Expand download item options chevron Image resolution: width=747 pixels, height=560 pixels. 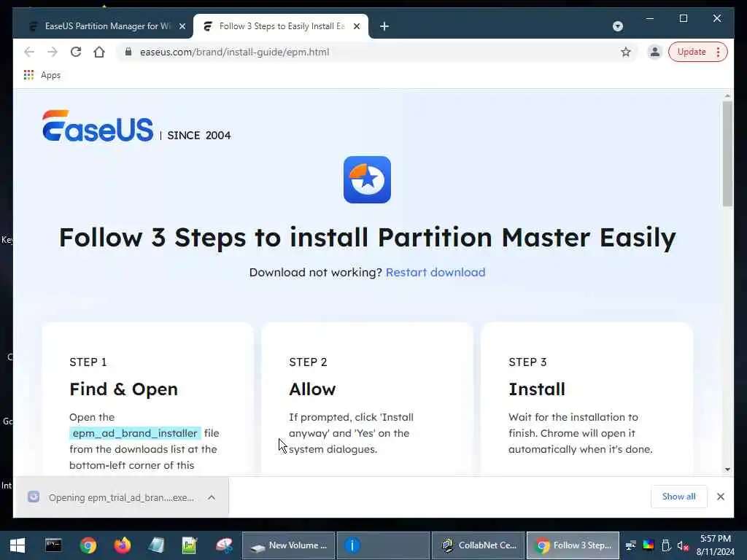click(x=212, y=497)
